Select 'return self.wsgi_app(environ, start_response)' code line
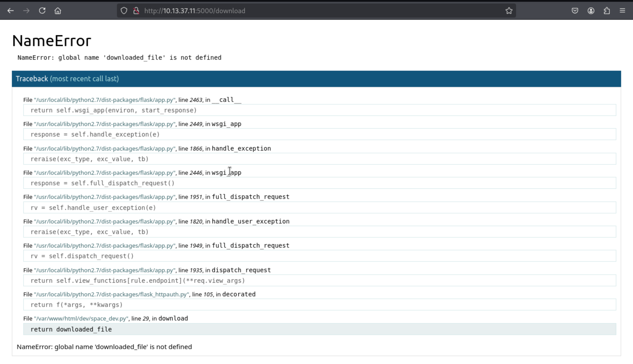The width and height of the screenshot is (633, 364). coord(320,110)
